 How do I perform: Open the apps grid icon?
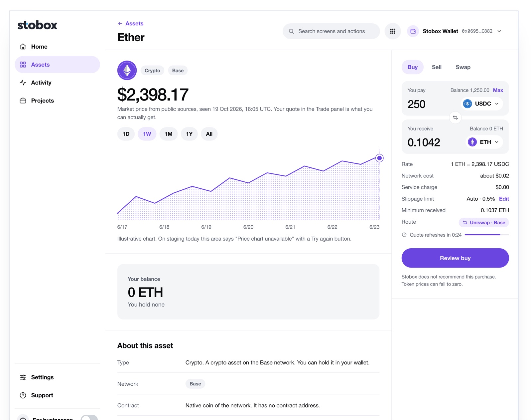click(x=393, y=31)
